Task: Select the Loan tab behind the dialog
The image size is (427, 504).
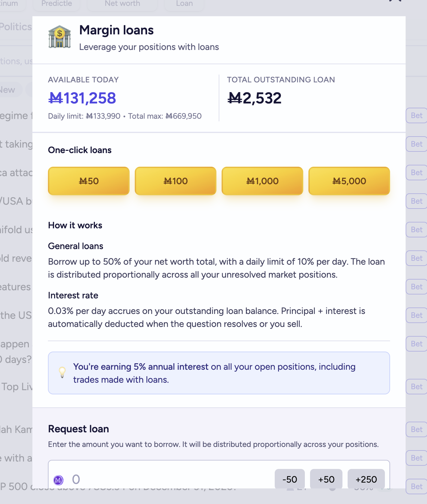Action: [x=184, y=4]
